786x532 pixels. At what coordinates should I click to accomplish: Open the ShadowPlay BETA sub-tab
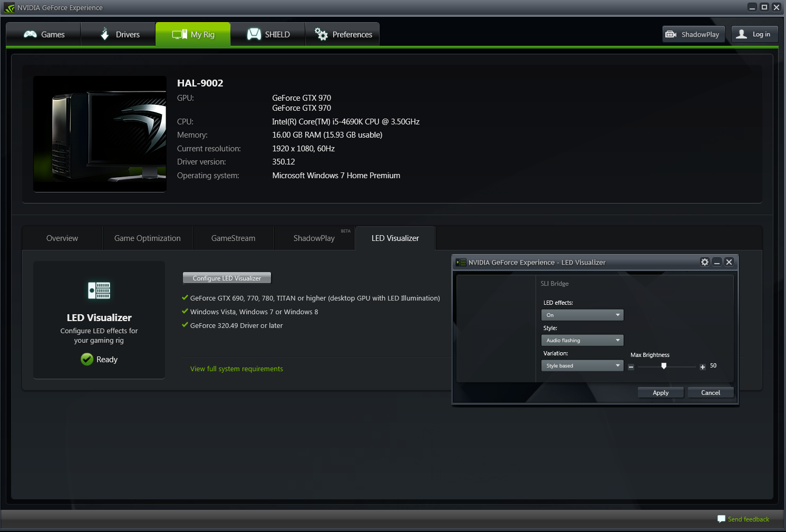coord(315,238)
